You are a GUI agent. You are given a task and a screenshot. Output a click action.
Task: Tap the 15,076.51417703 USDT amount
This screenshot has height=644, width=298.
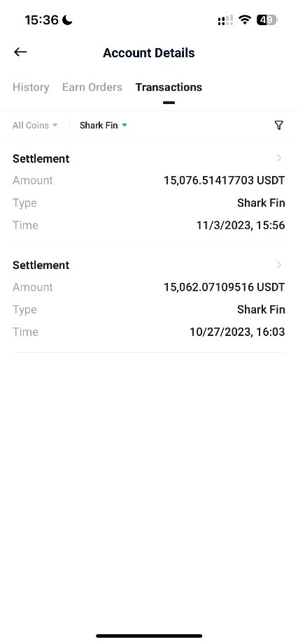pyautogui.click(x=225, y=180)
